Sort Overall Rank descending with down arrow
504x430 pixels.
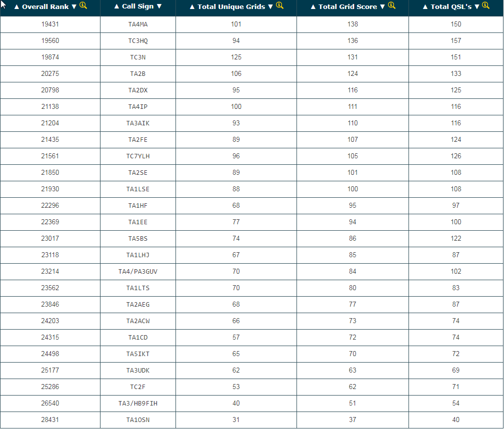click(74, 7)
